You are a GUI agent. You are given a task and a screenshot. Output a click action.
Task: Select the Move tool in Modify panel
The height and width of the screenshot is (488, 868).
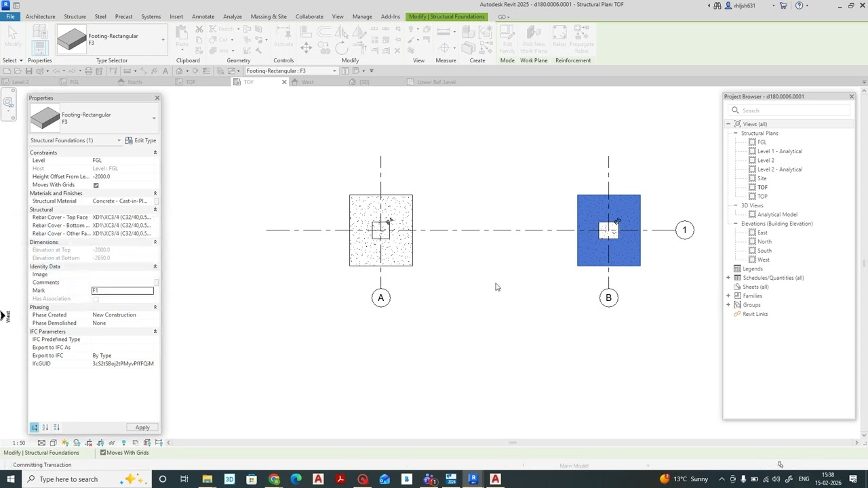[x=306, y=47]
